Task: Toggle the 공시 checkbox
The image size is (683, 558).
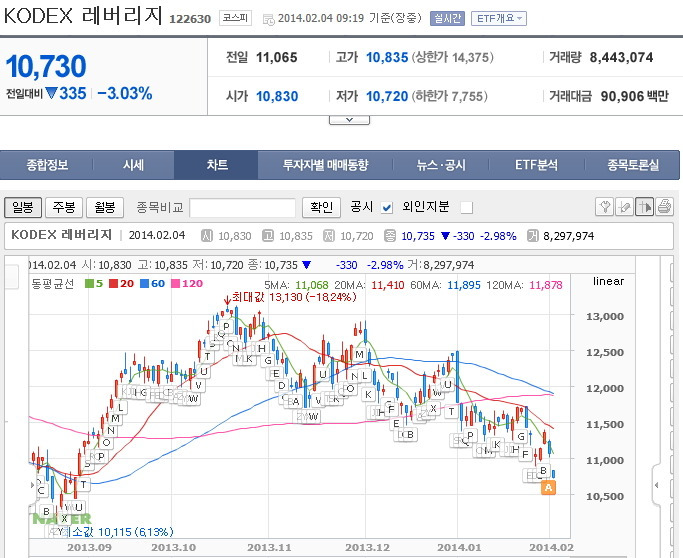Action: click(x=386, y=208)
